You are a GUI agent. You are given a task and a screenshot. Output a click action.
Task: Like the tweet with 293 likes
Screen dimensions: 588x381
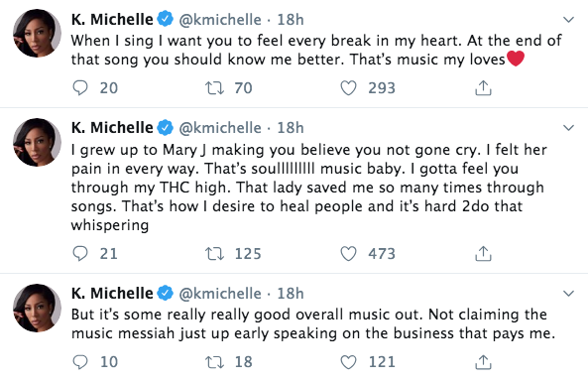pos(348,88)
